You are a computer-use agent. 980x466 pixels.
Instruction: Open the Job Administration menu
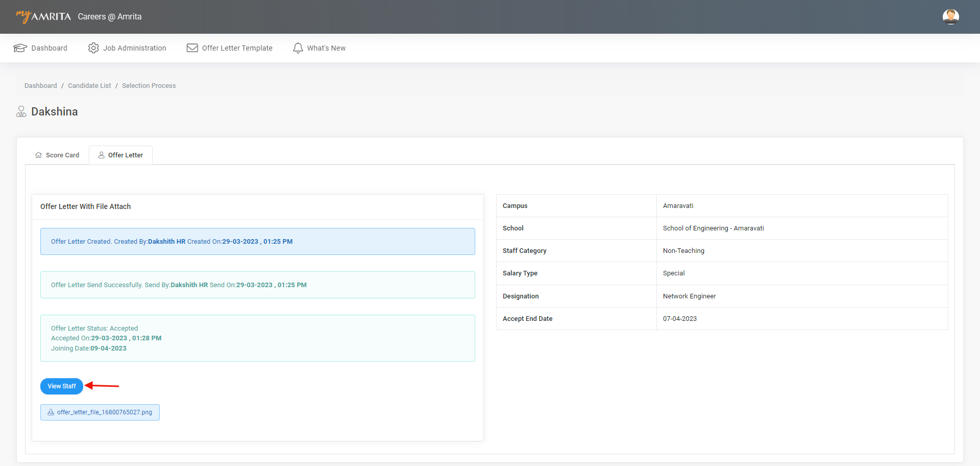coord(134,48)
